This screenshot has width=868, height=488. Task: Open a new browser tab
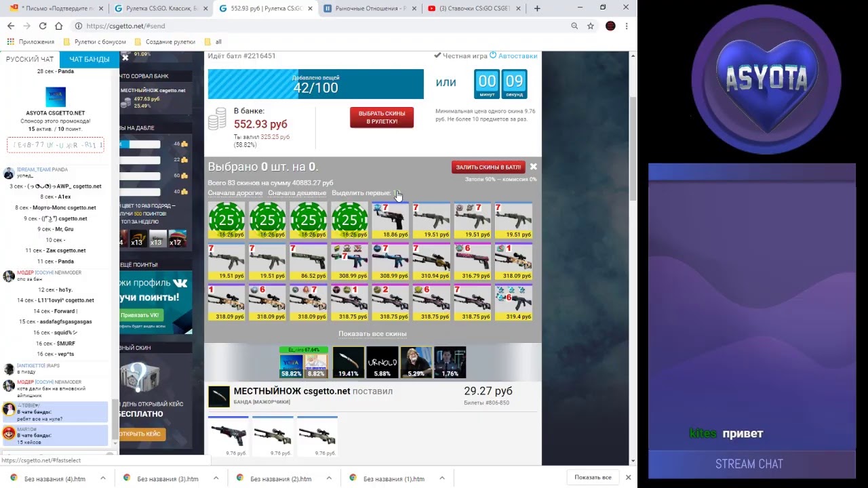pyautogui.click(x=537, y=8)
